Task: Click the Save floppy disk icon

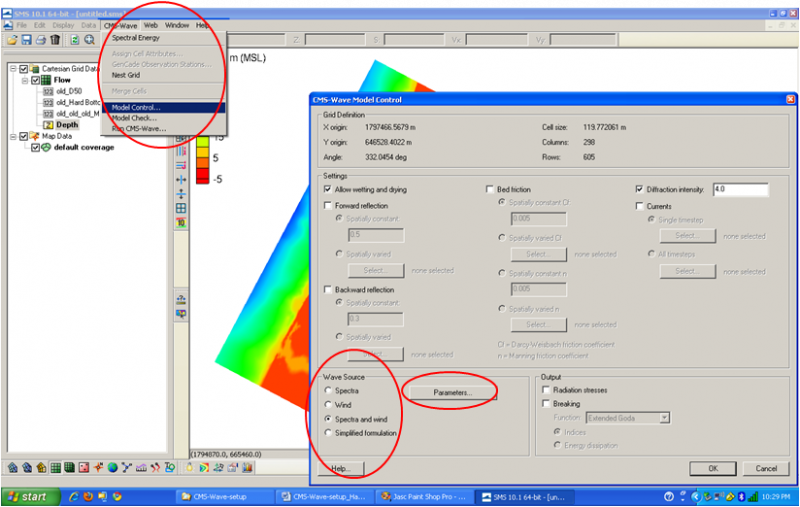Action: tap(27, 40)
